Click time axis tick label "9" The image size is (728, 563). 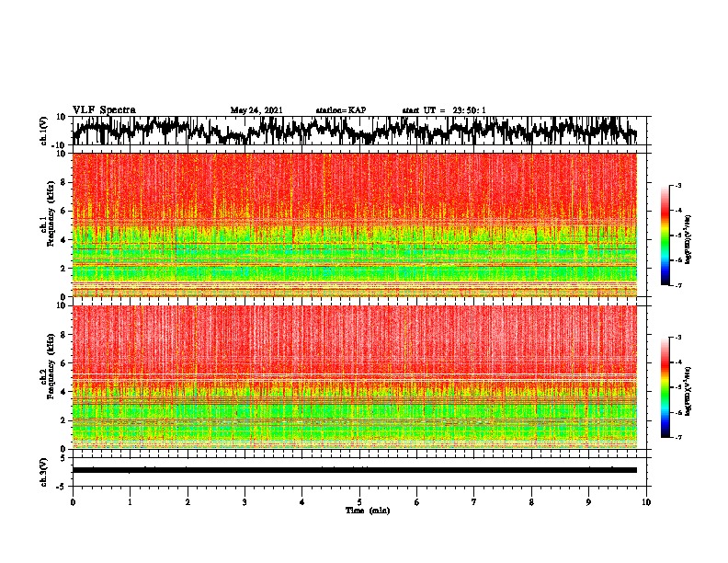tap(588, 502)
